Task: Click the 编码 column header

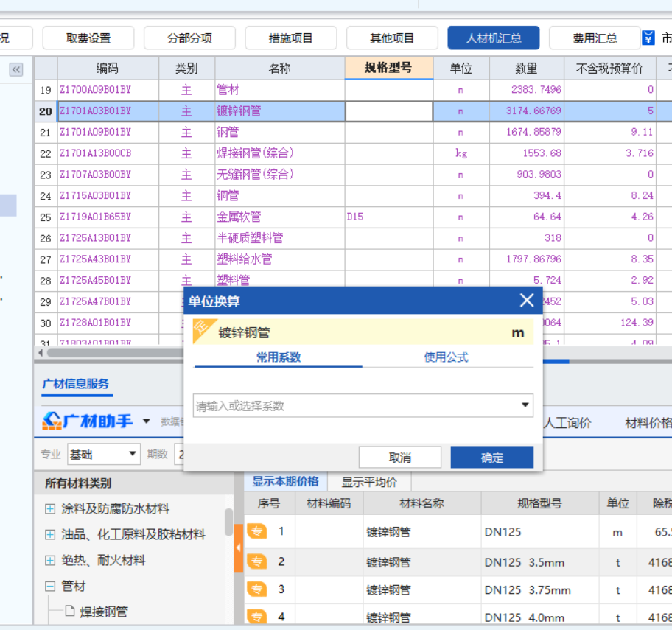Action: click(x=108, y=68)
